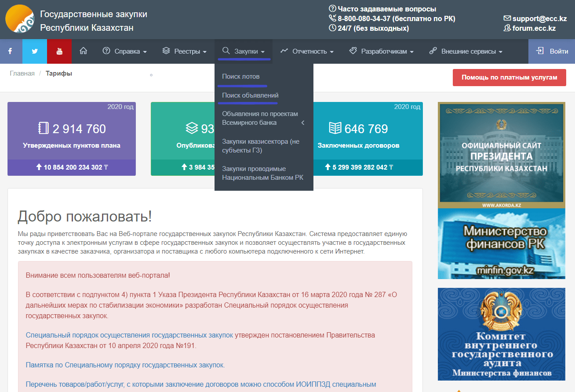Viewport: 575px width, 392px height.
Task: Click the layers icon on green card
Action: [x=192, y=128]
